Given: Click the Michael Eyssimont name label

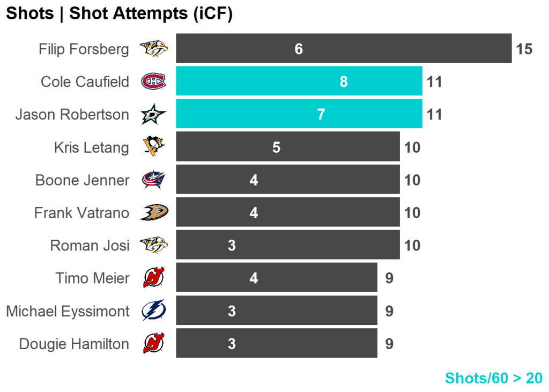Looking at the screenshot, I should (68, 311).
